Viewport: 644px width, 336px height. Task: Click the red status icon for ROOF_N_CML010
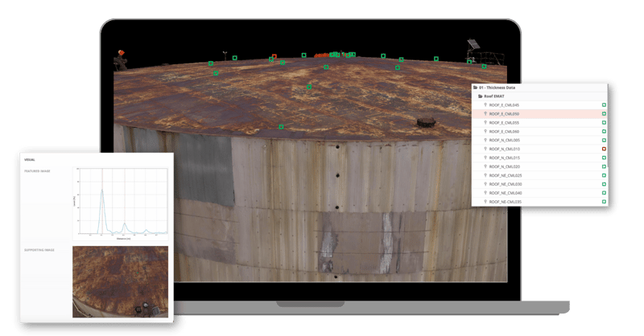tap(604, 150)
